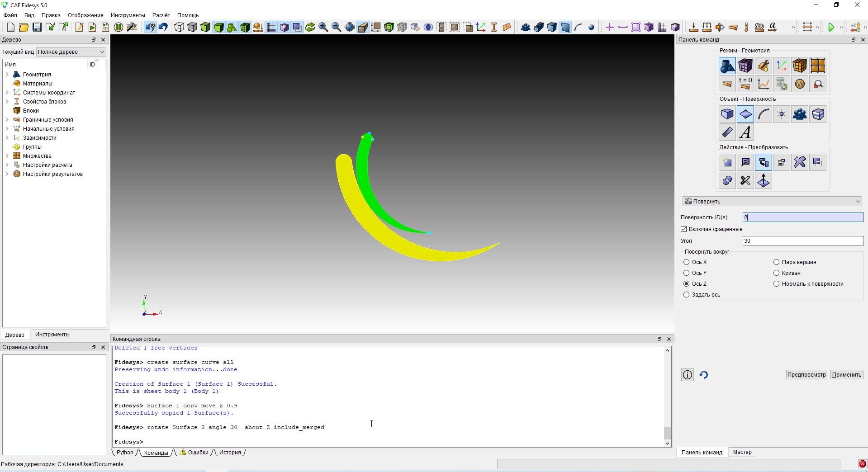868x472 pixels.
Task: Click the zoom in magnifier icon
Action: click(323, 28)
